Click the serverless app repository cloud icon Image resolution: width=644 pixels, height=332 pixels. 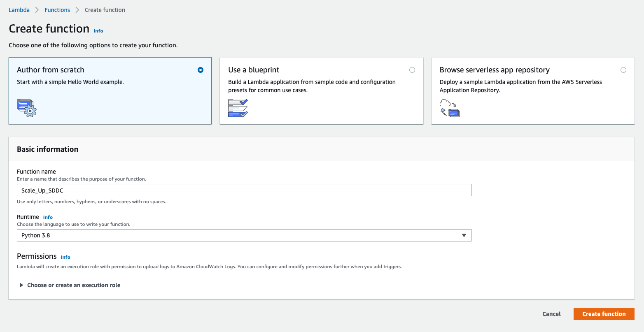click(449, 108)
